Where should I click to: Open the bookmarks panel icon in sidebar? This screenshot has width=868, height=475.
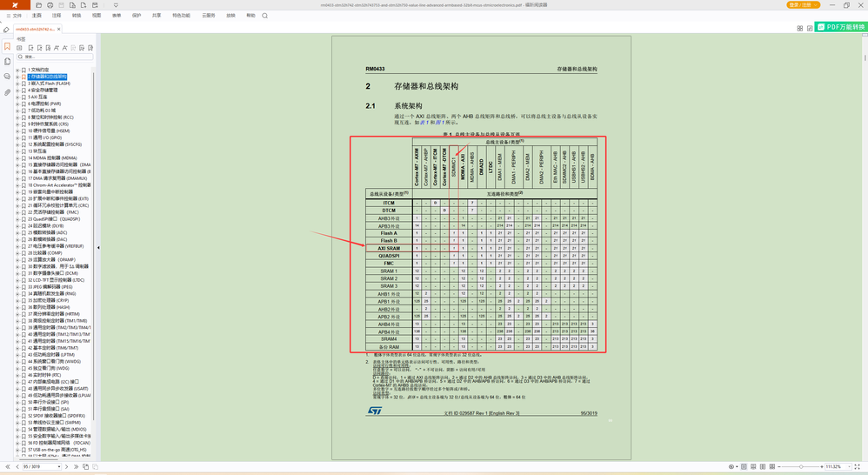[7, 46]
